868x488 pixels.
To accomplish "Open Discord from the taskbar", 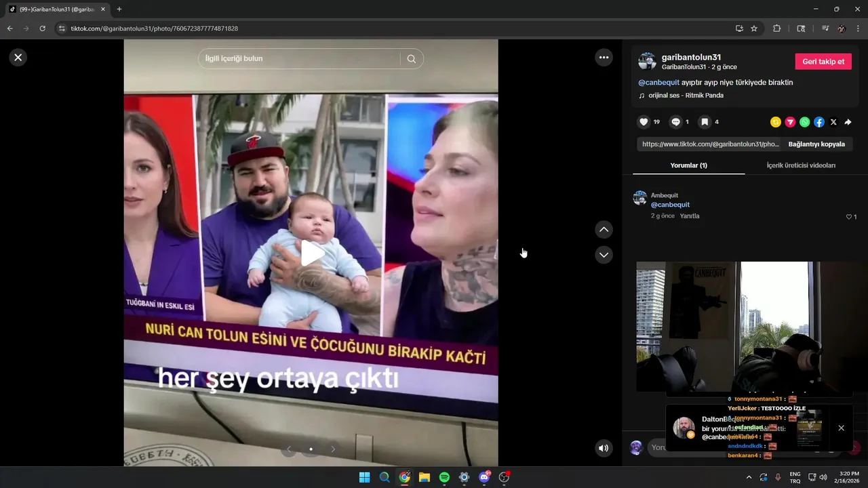I will [484, 477].
